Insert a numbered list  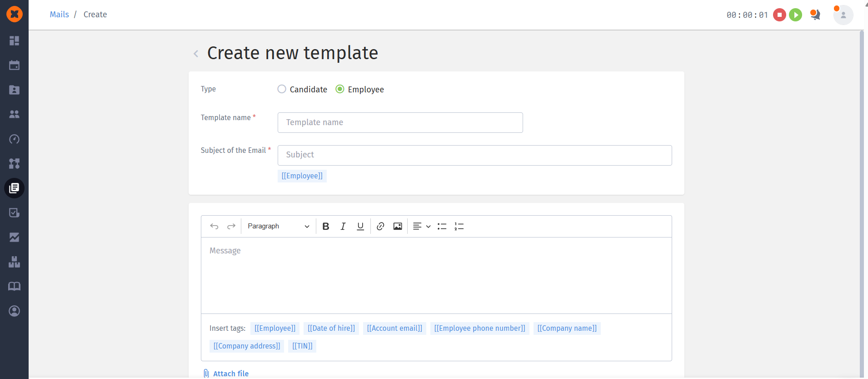coord(459,227)
